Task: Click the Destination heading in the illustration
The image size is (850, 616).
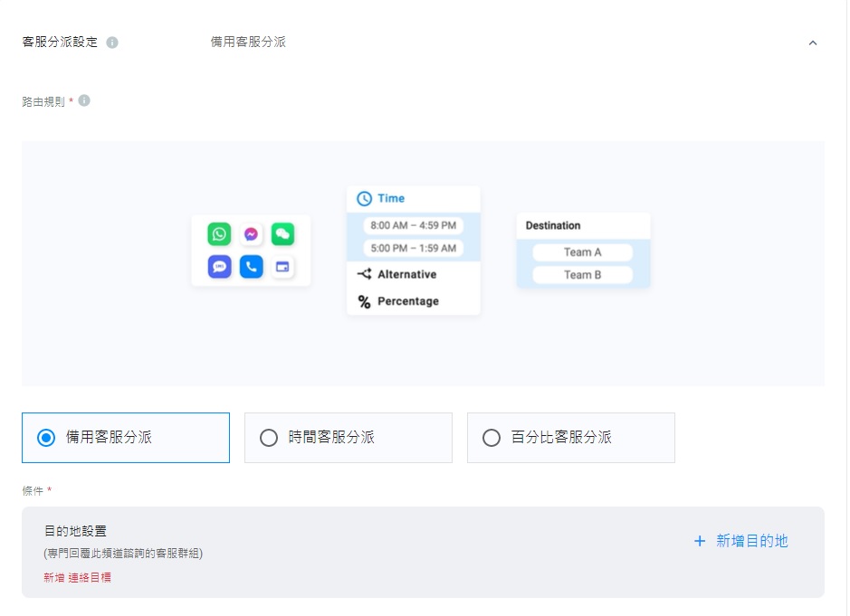Action: tap(553, 225)
